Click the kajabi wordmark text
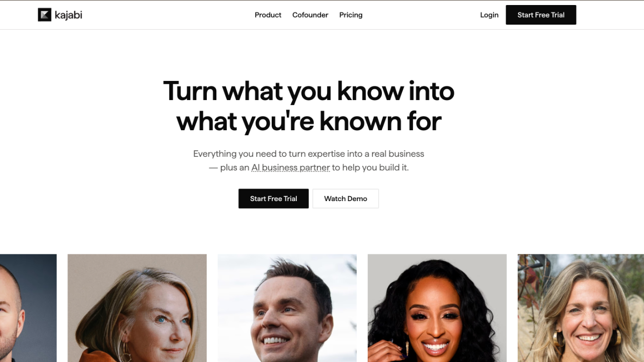The image size is (644, 362). click(x=68, y=15)
